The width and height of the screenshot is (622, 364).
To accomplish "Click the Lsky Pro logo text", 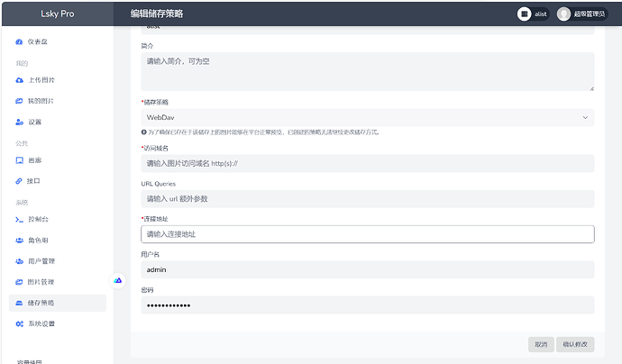I will [x=58, y=14].
